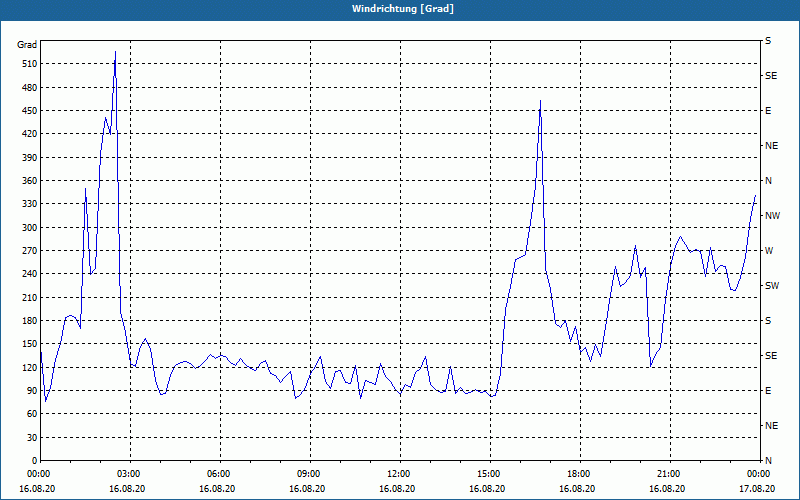Click the blue line's highest peak above 510
Image resolution: width=800 pixels, height=500 pixels.
click(115, 52)
